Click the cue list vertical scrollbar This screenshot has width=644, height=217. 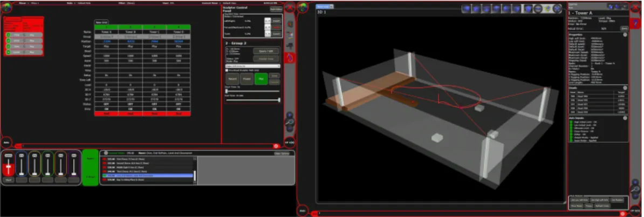click(x=195, y=171)
